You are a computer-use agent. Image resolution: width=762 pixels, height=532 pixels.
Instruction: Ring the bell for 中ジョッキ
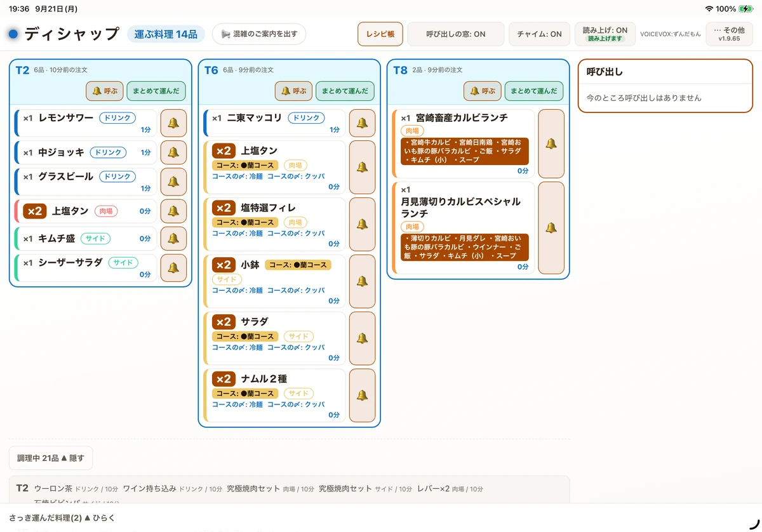[x=173, y=152]
